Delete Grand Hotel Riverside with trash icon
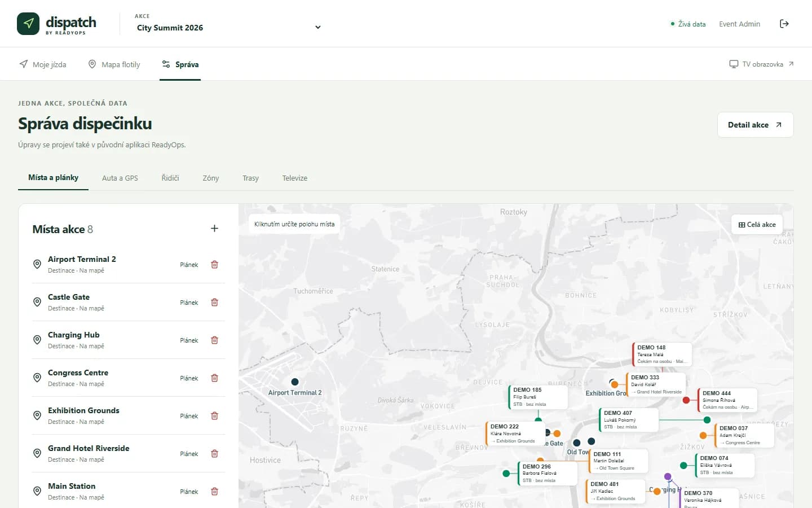812x508 pixels. (214, 454)
